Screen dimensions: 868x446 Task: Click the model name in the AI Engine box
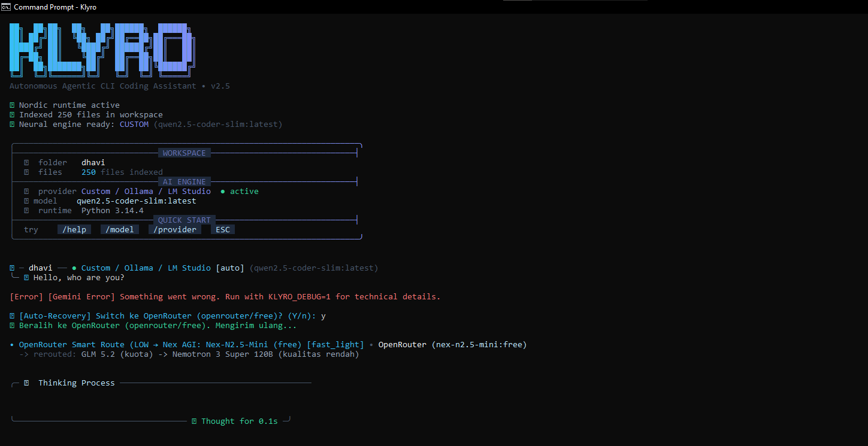click(137, 201)
